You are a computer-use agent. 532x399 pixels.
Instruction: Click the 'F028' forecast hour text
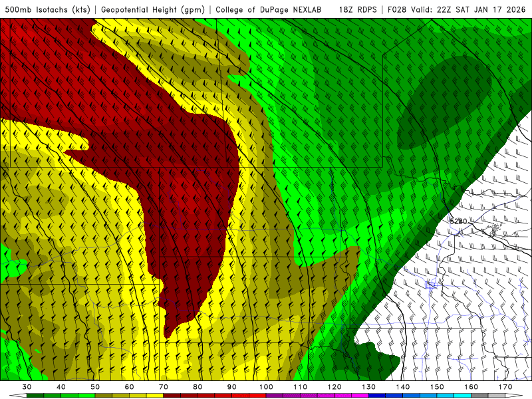tap(398, 9)
